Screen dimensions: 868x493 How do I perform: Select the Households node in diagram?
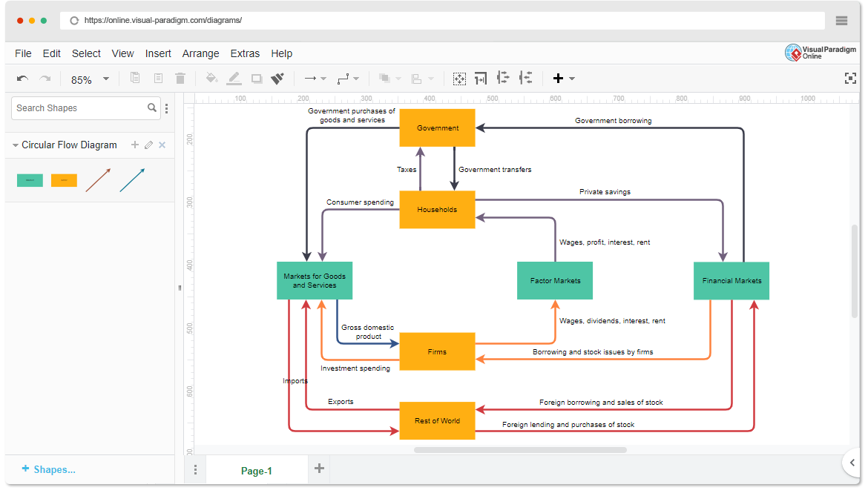437,210
